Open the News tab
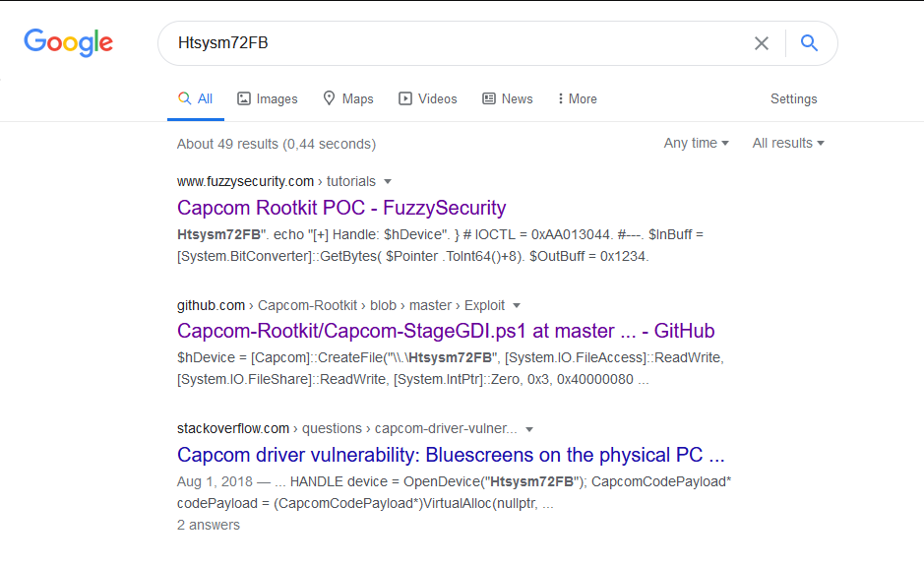 tap(508, 99)
